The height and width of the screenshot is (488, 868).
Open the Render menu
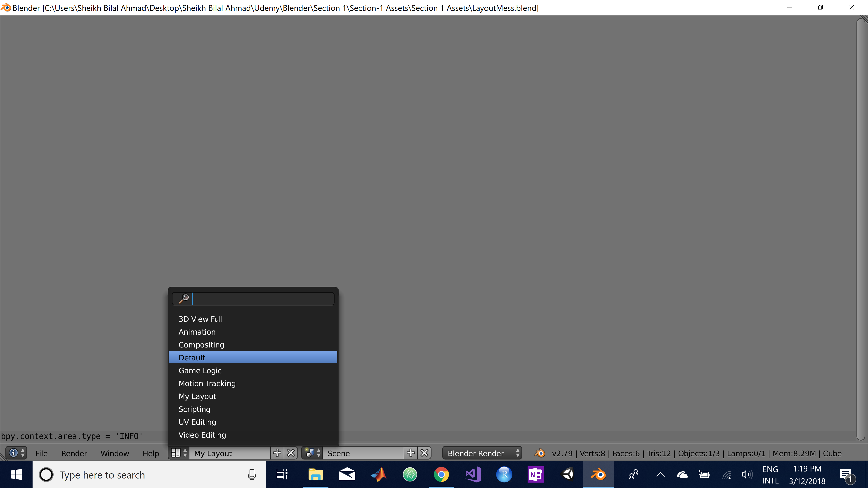coord(74,453)
